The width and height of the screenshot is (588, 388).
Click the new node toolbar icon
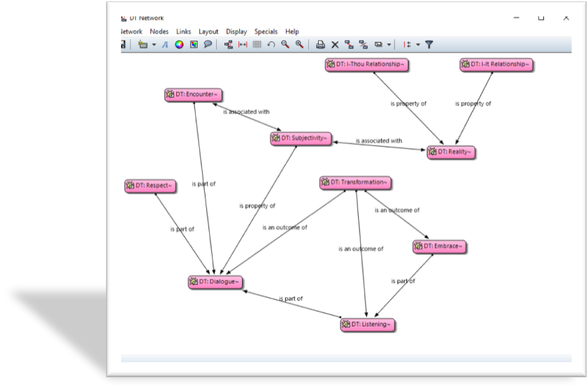tap(143, 45)
